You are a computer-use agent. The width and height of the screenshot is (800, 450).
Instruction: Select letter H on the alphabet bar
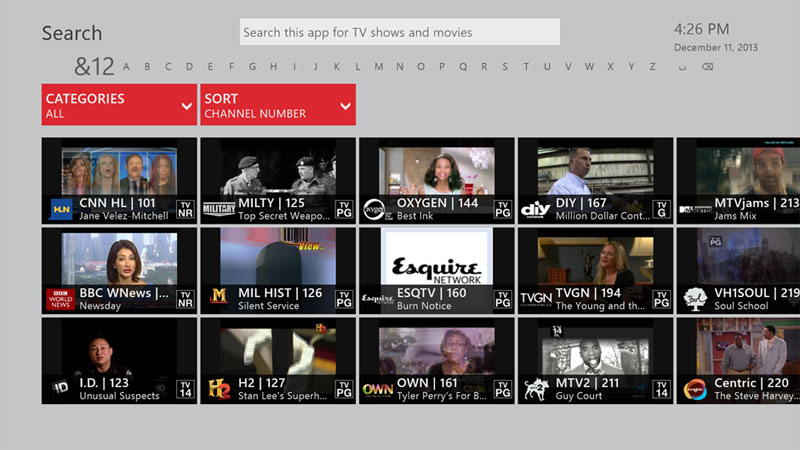(x=273, y=67)
